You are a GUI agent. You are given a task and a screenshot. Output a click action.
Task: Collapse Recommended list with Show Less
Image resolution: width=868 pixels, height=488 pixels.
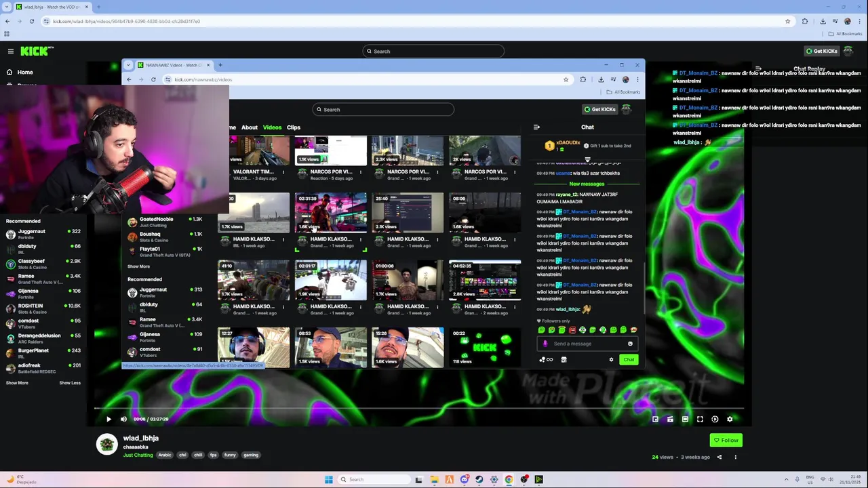(x=70, y=383)
